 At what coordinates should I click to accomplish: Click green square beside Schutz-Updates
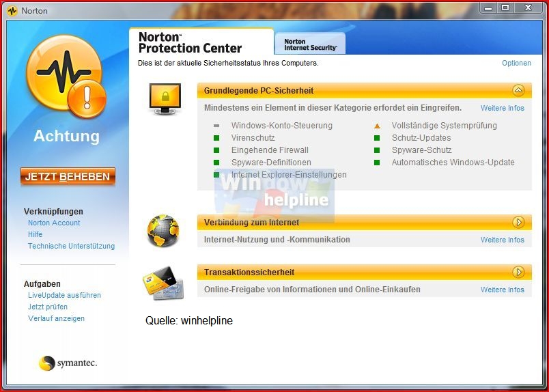[x=377, y=138]
